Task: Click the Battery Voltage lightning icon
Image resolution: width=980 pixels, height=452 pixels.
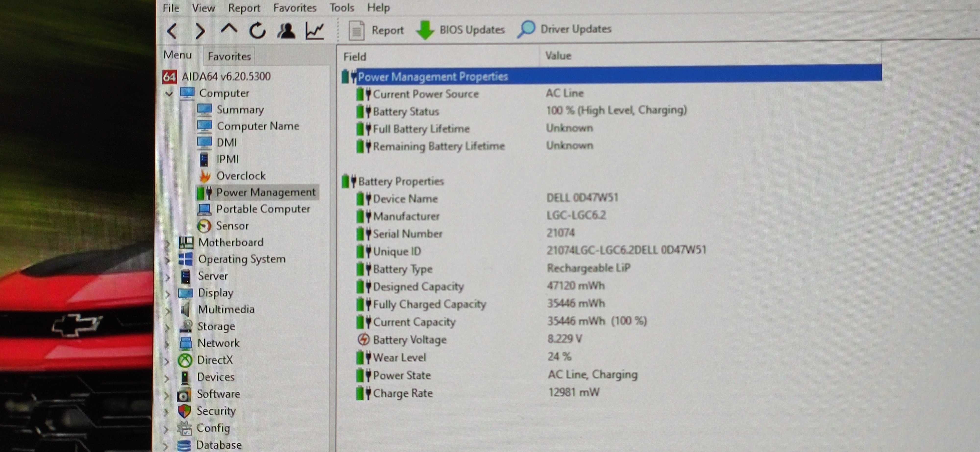Action: coord(364,339)
